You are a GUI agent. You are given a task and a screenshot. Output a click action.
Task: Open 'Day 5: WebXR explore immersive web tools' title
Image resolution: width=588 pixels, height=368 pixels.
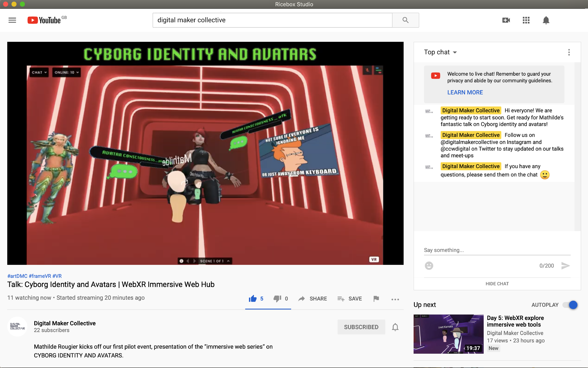click(515, 321)
